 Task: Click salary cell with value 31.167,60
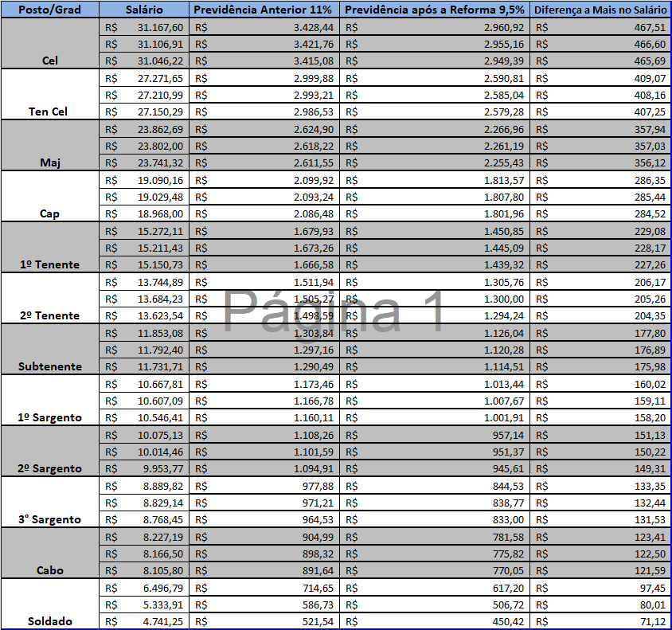coord(145,28)
